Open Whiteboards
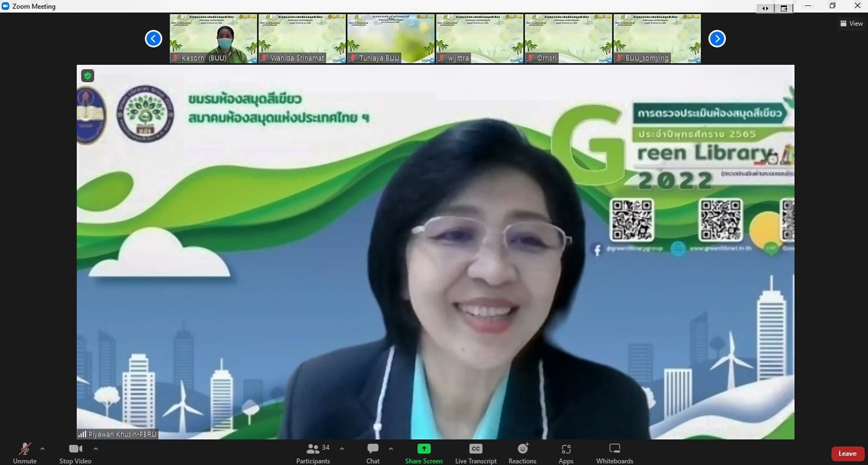The width and height of the screenshot is (868, 465). (614, 453)
